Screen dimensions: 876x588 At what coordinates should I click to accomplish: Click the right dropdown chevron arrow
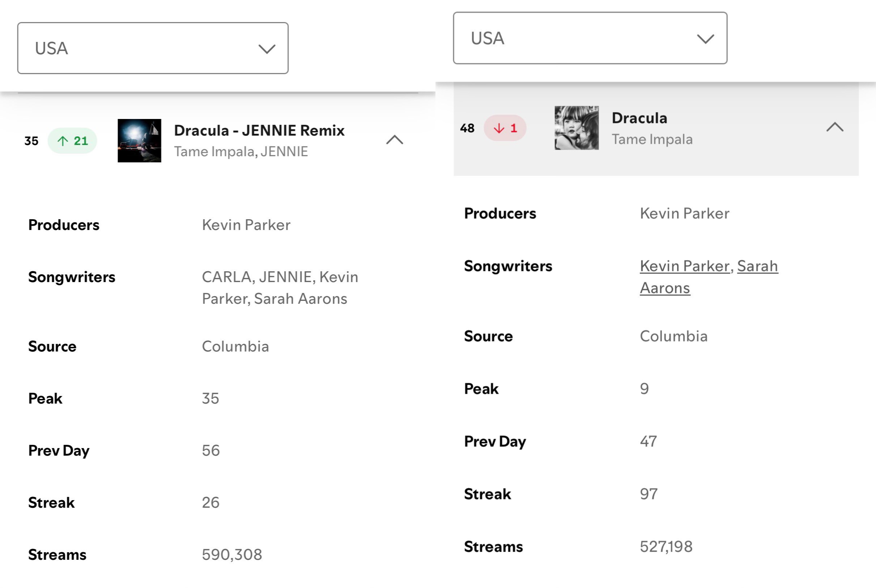click(705, 39)
